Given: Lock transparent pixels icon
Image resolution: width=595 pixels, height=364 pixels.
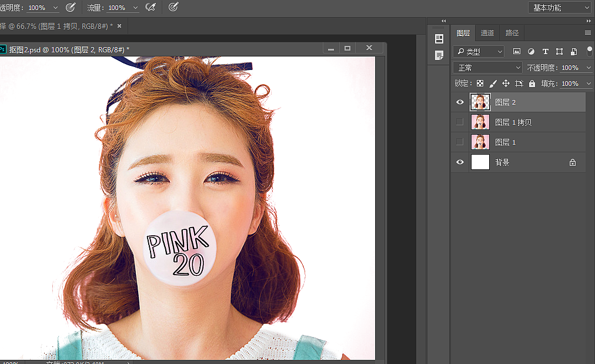Looking at the screenshot, I should point(480,84).
